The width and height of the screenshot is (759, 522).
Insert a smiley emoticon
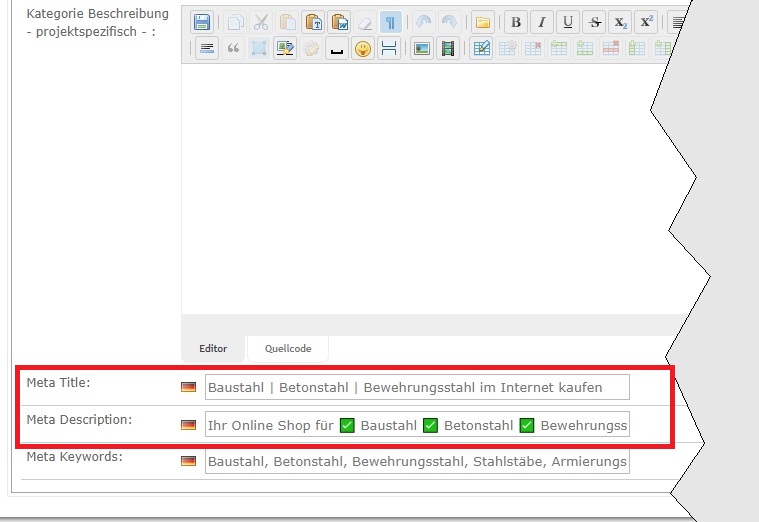[363, 49]
